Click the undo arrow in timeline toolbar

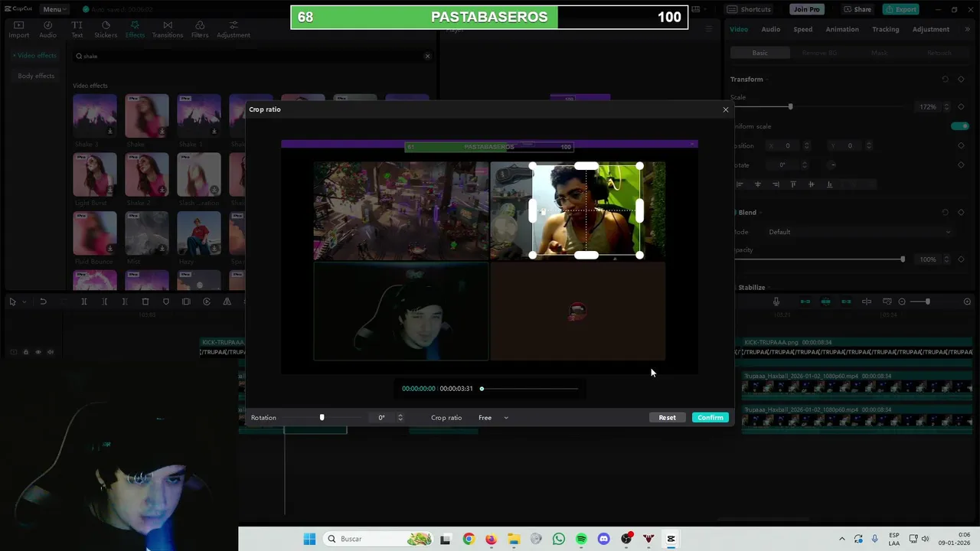[x=43, y=302]
